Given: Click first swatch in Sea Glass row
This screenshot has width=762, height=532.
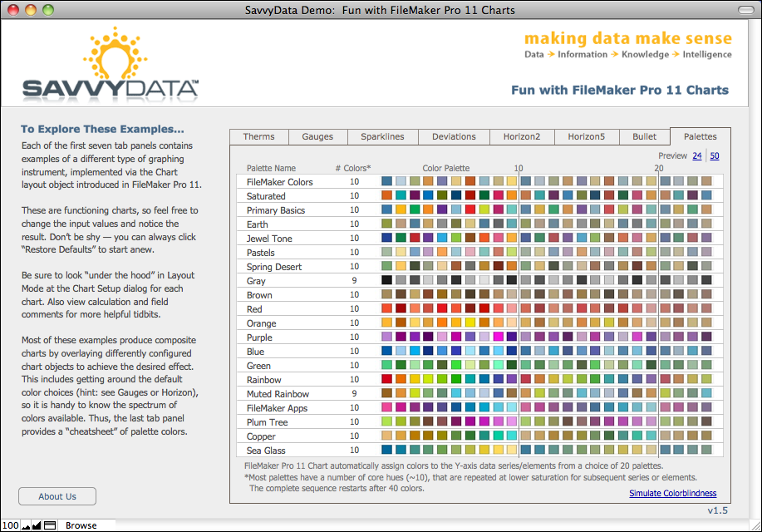Looking at the screenshot, I should 387,450.
